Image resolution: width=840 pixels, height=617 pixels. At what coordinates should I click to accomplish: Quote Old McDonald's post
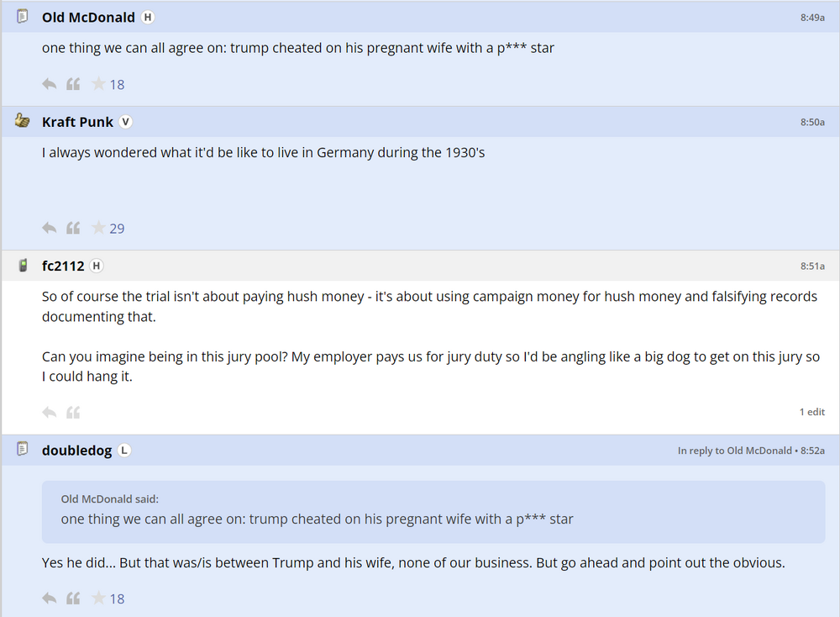click(x=73, y=84)
